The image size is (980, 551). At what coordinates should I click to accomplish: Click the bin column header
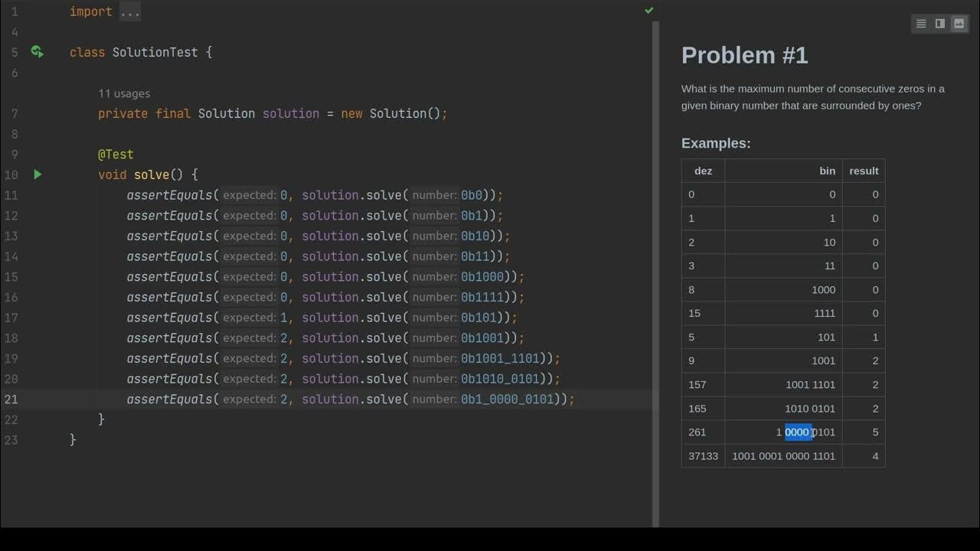(827, 171)
